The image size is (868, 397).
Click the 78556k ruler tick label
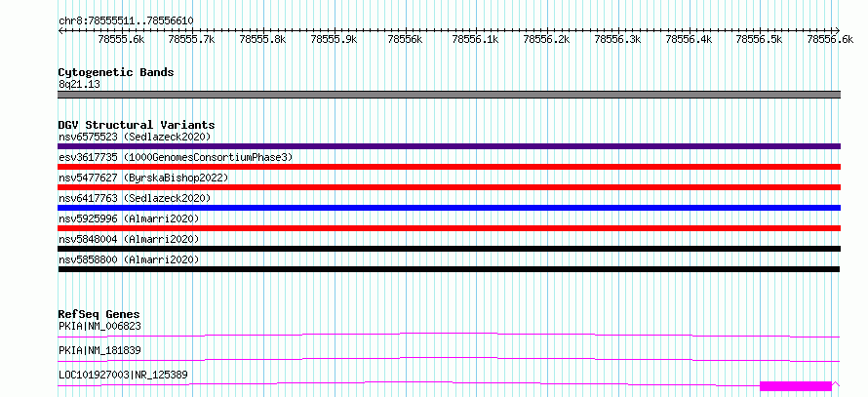pos(405,39)
